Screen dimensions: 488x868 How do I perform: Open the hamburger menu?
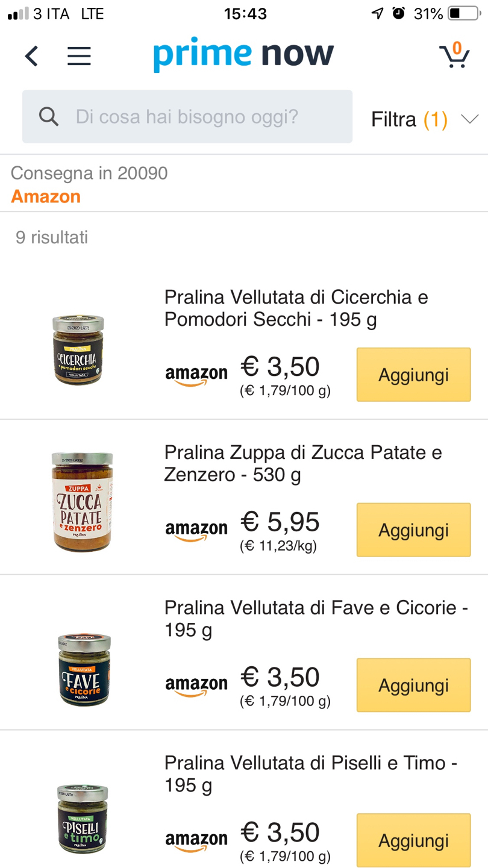tap(79, 56)
